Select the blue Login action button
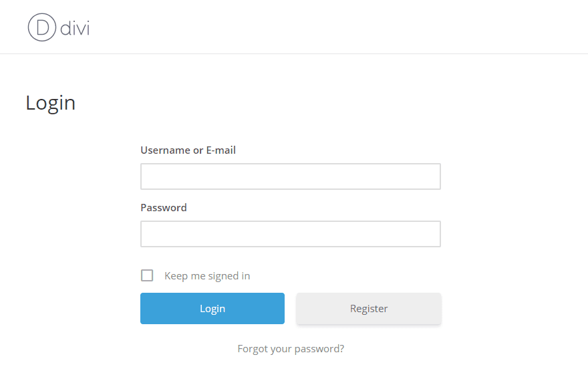 pyautogui.click(x=212, y=308)
